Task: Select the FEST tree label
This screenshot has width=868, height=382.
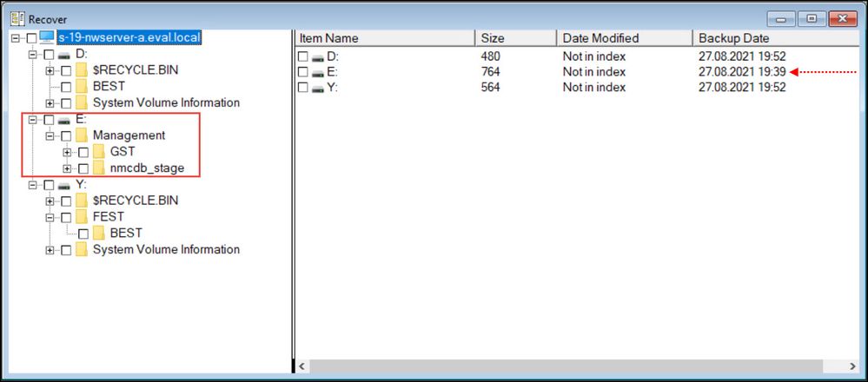Action: click(109, 217)
